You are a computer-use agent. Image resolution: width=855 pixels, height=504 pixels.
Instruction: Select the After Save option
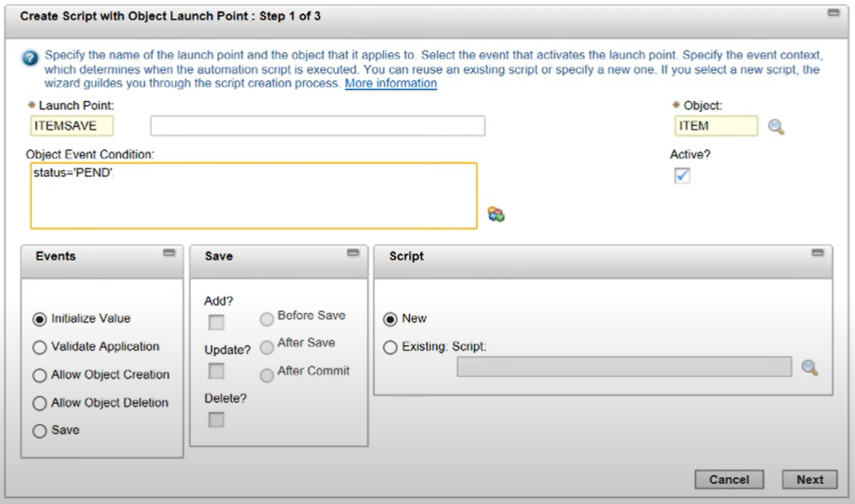tap(266, 347)
